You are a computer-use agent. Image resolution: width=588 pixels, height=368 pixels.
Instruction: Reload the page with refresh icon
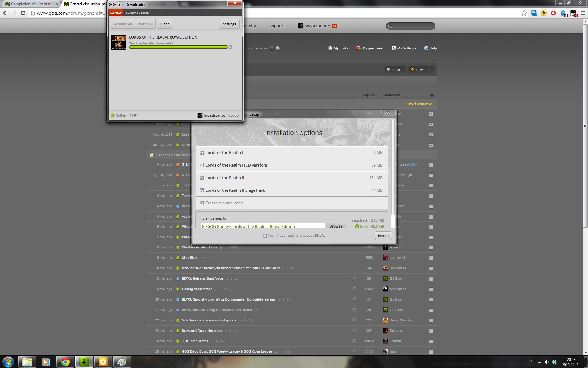[23, 13]
